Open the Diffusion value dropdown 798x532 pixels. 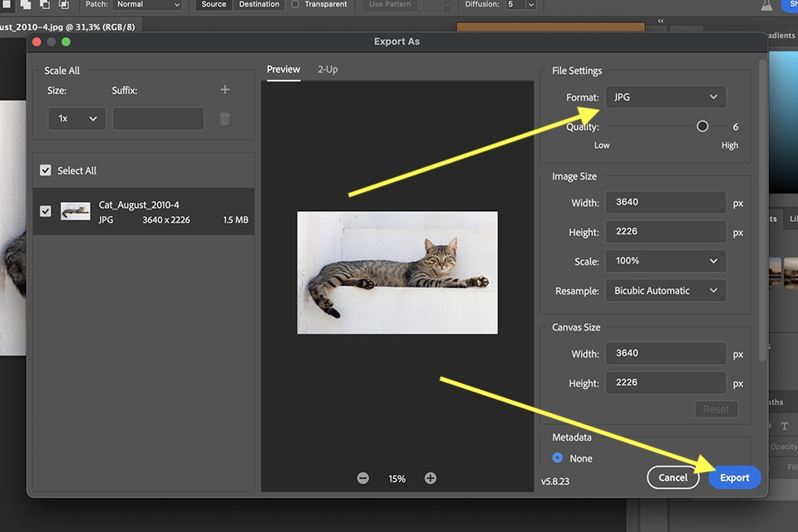[531, 5]
